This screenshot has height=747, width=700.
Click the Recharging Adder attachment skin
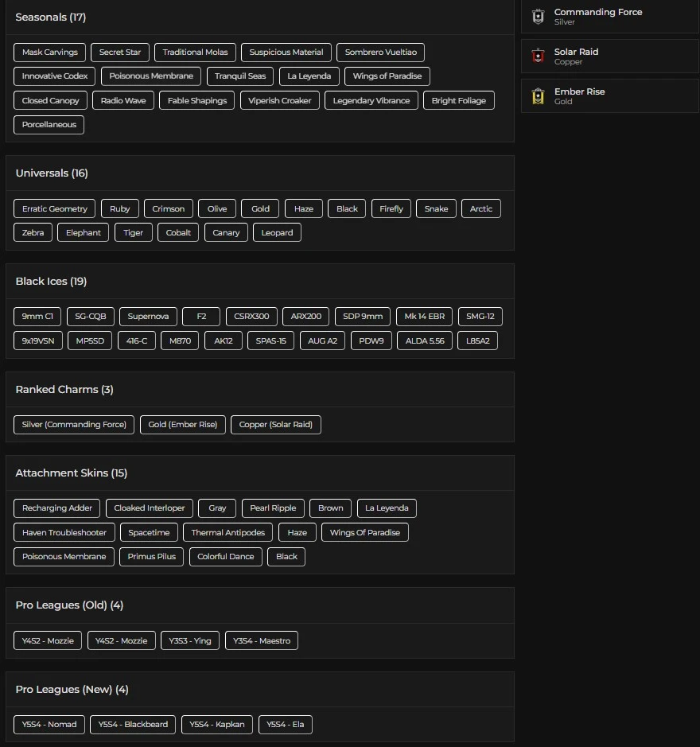tap(57, 508)
